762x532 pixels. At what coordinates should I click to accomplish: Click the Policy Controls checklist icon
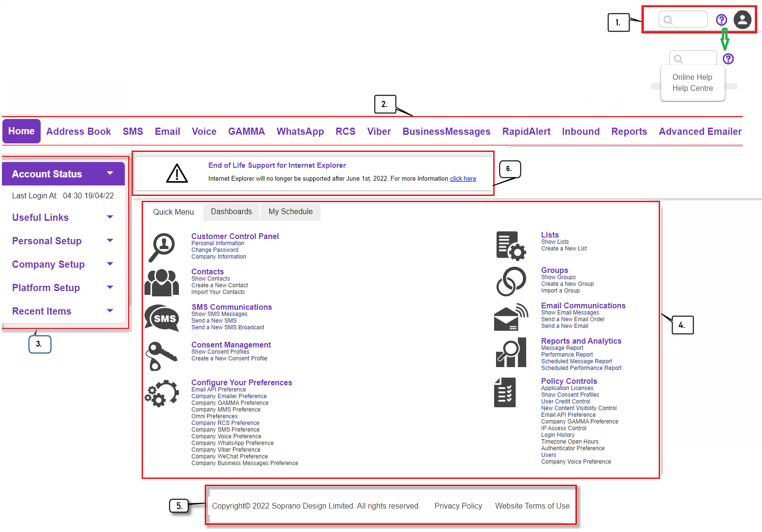pos(505,392)
